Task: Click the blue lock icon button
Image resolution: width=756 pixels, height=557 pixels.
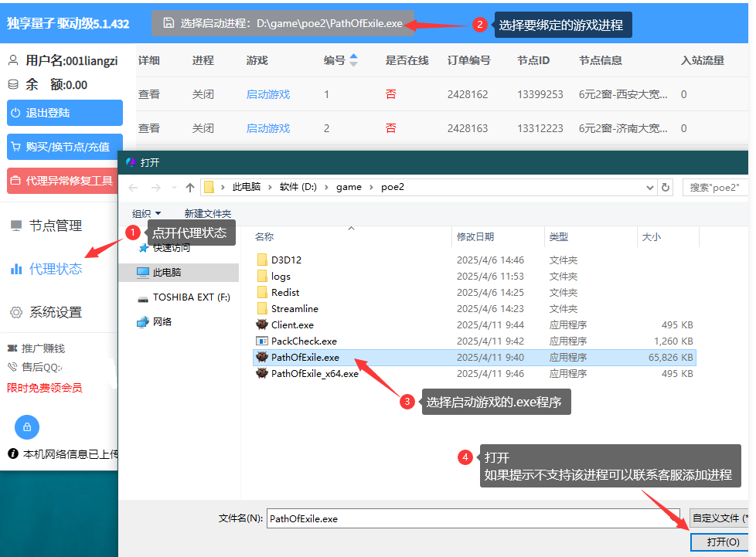Action: tap(27, 427)
